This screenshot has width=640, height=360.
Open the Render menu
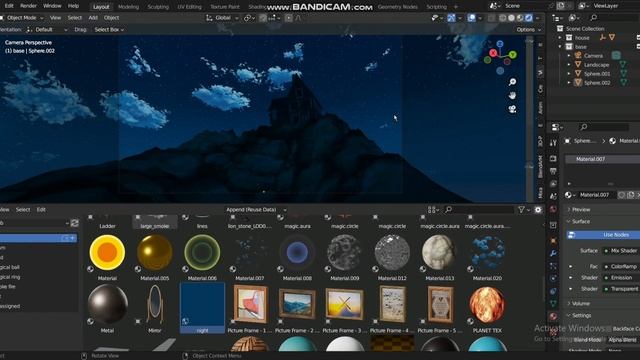coord(28,6)
